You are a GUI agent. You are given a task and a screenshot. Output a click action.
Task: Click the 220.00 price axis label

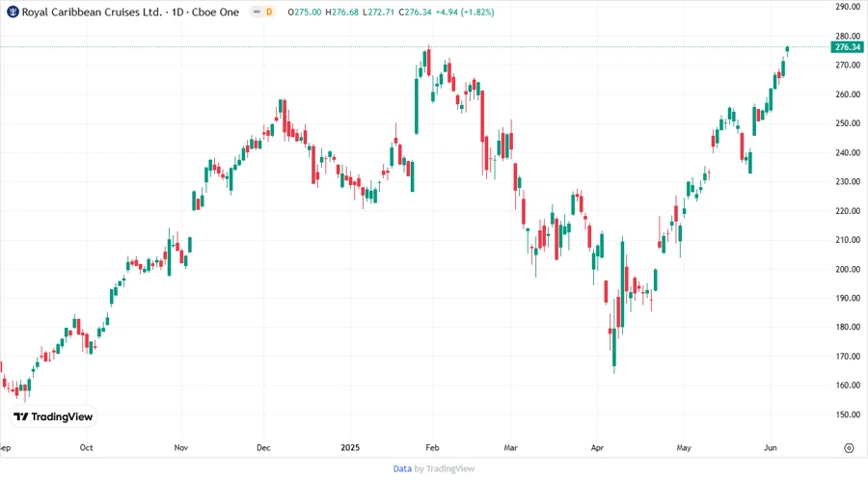848,211
